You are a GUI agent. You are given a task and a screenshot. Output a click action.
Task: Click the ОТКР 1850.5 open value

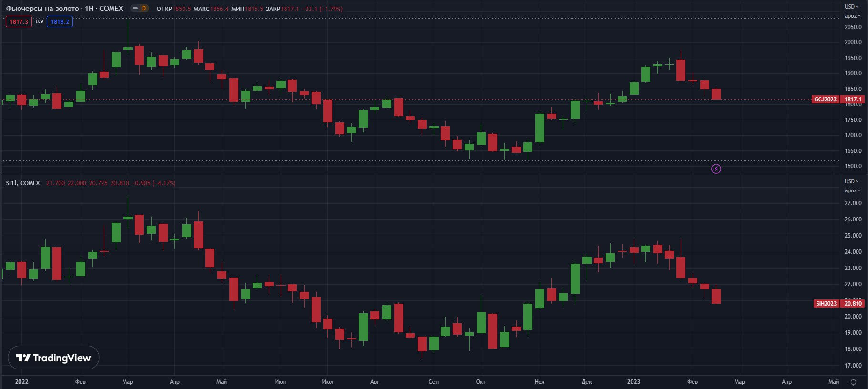(174, 9)
